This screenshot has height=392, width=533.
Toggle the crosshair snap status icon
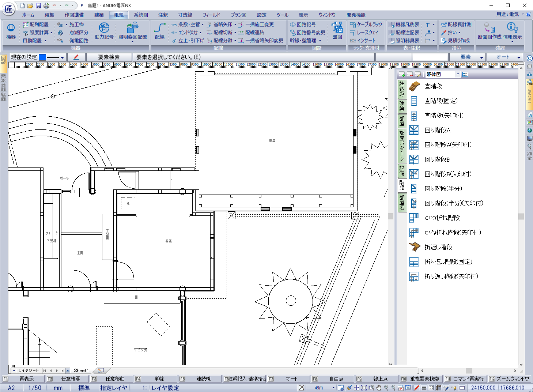(356, 388)
